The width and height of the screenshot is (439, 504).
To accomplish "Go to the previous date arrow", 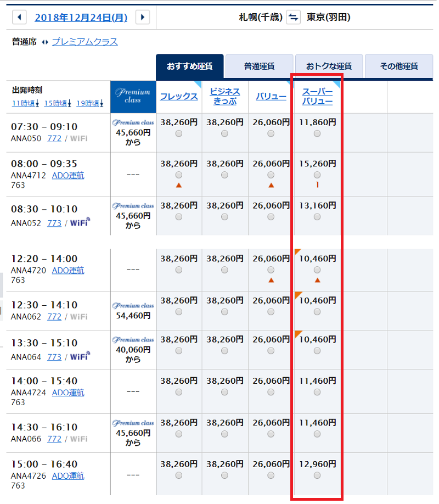I will (19, 17).
